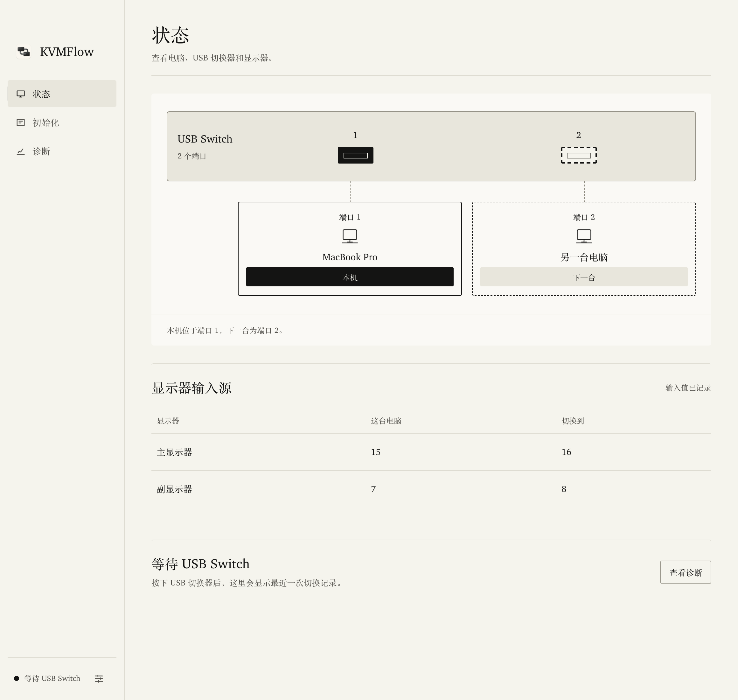The height and width of the screenshot is (700, 738).
Task: Click the 查看诊断 button
Action: pyautogui.click(x=686, y=572)
